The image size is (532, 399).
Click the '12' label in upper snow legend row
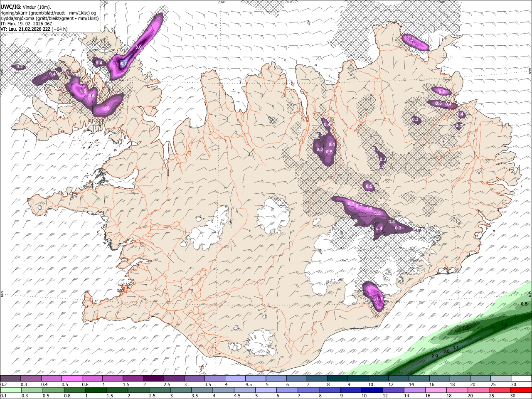click(391, 384)
